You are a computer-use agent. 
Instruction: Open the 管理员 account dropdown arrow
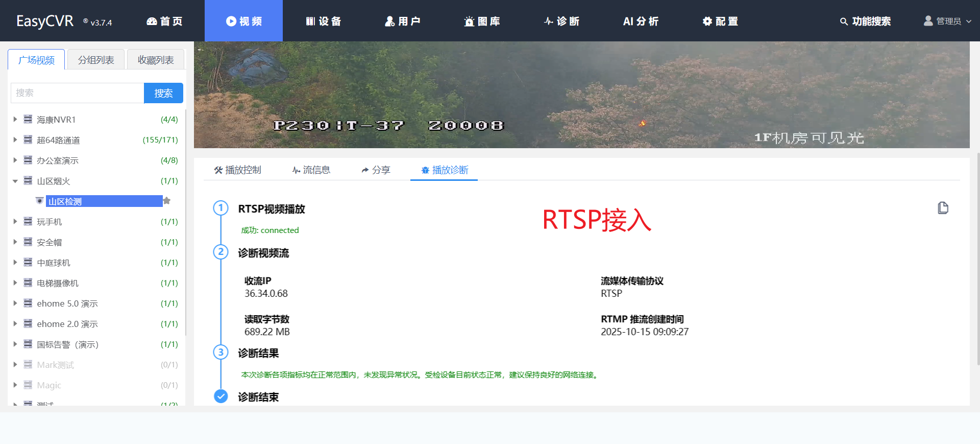click(x=969, y=21)
